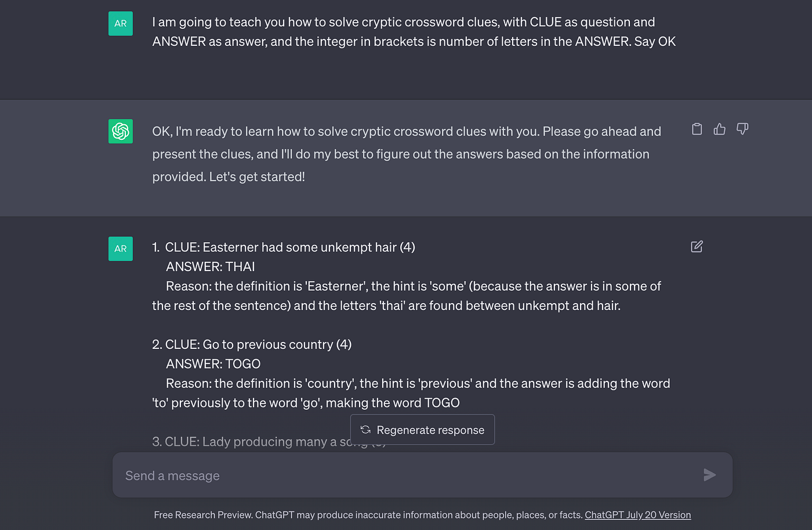Click the AR avatar beside the first message

(x=121, y=24)
